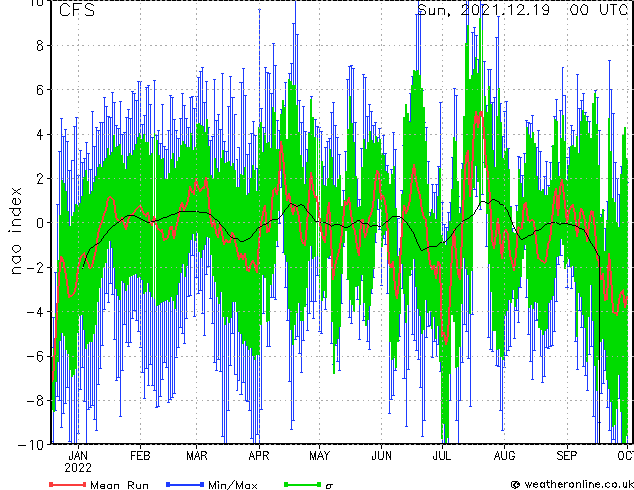Select the JUL month label

[x=442, y=456]
